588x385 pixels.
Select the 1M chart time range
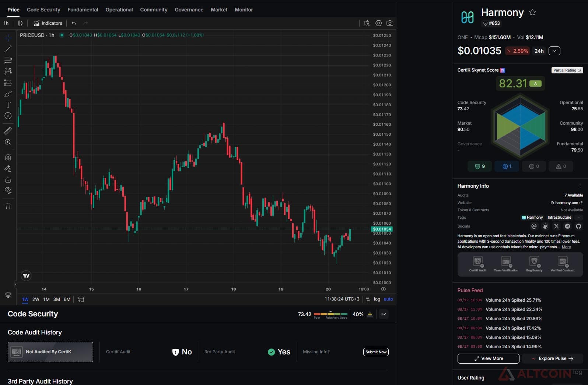tap(46, 299)
